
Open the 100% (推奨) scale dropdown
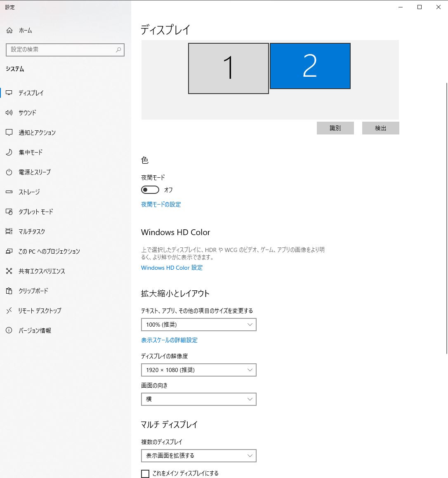point(198,325)
